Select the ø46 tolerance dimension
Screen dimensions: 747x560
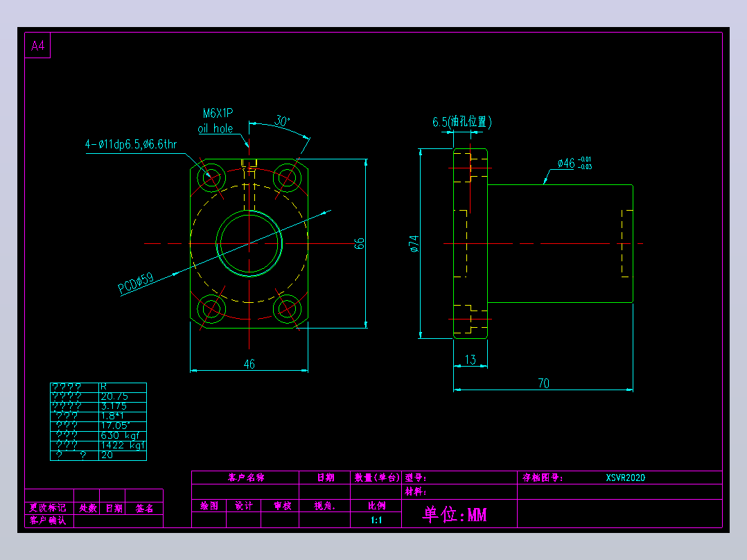pyautogui.click(x=574, y=163)
